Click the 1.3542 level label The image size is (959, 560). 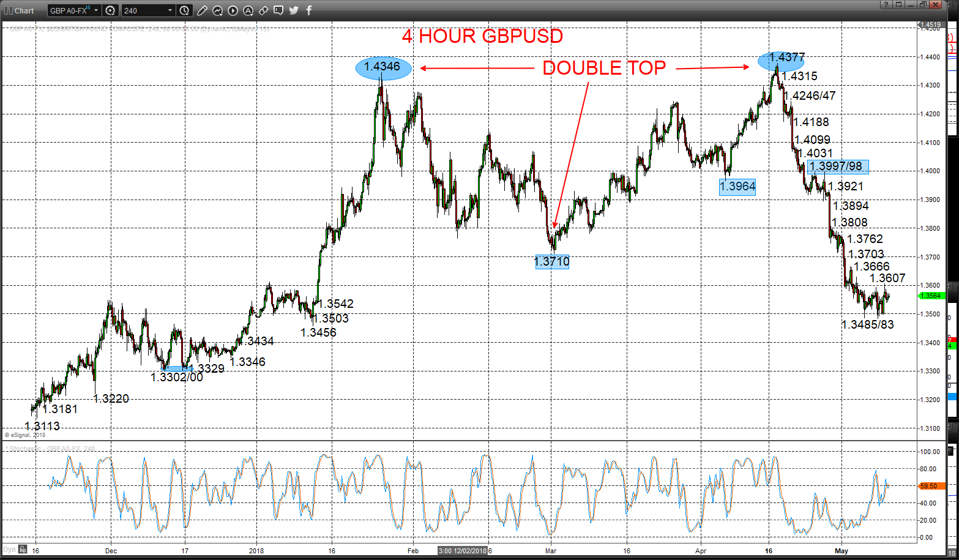(x=336, y=304)
